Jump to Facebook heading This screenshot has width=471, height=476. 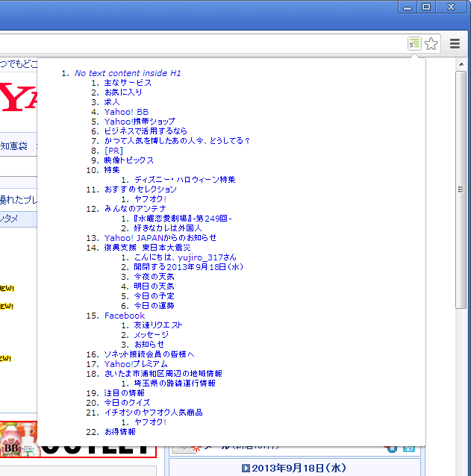[125, 316]
